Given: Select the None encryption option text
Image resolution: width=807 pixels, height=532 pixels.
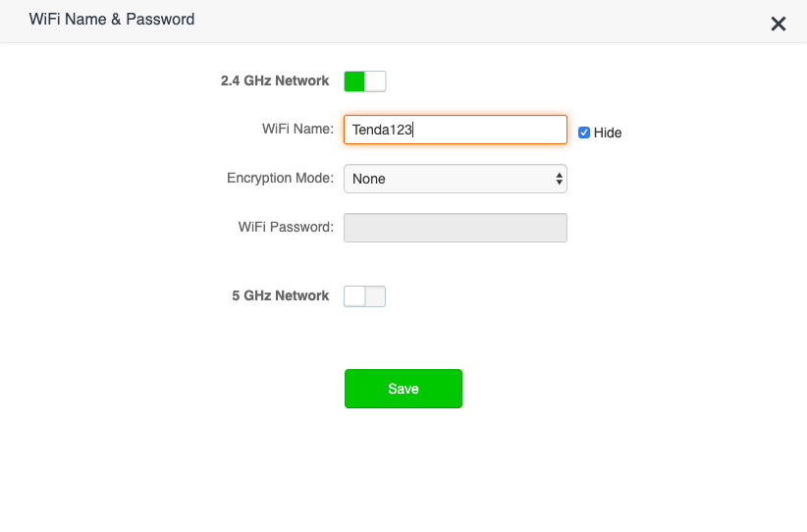Looking at the screenshot, I should pos(368,179).
